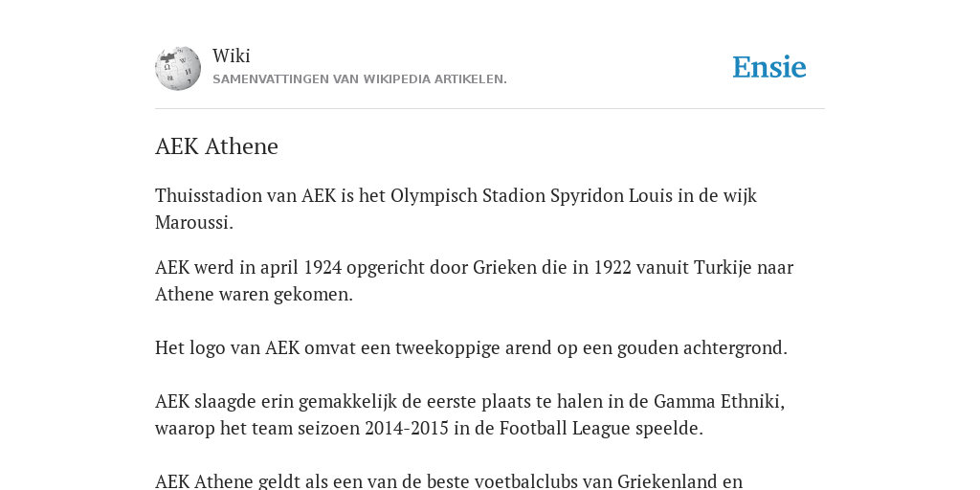Click the sentence about April 1924 founding

pyautogui.click(x=475, y=280)
